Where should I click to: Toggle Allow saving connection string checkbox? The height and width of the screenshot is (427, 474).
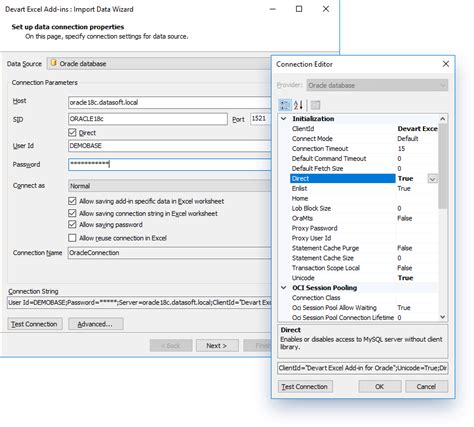click(72, 213)
